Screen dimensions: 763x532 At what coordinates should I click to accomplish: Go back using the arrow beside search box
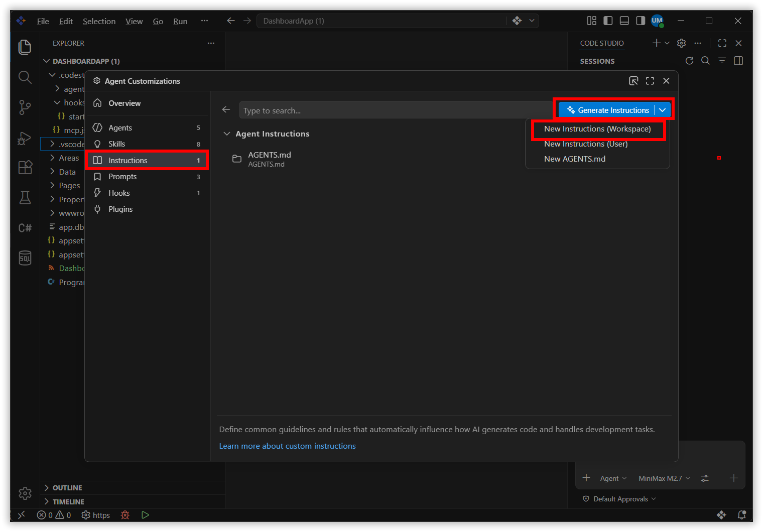(226, 109)
